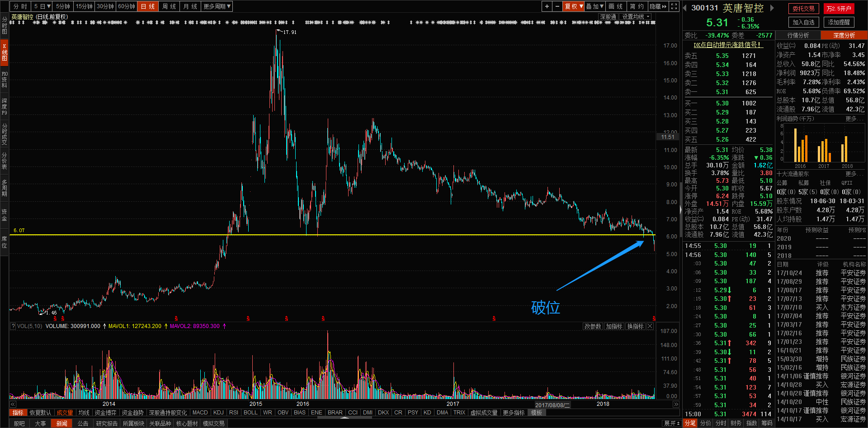Viewport: 868px width, 428px height.
Task: Expand the bottom 展开 panel
Action: click(x=672, y=423)
